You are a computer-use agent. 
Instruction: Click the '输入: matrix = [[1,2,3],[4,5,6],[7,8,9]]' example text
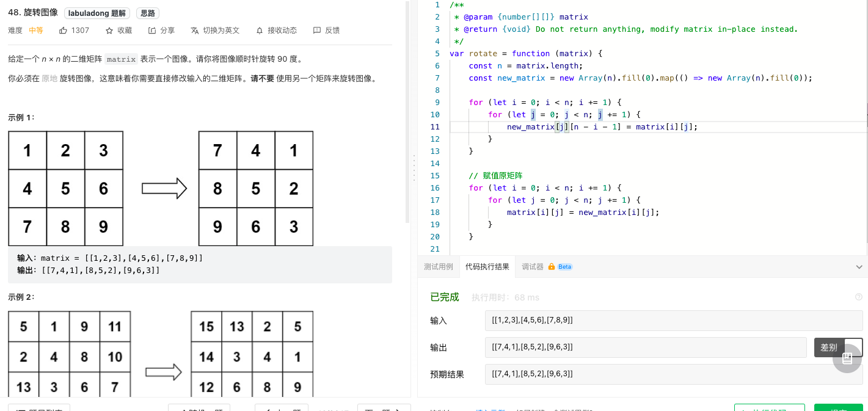coord(110,258)
